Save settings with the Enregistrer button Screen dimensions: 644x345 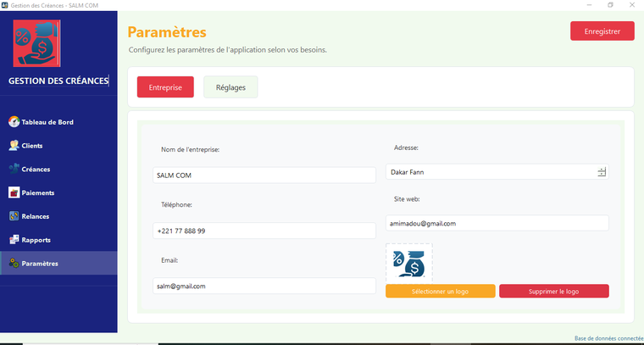602,31
